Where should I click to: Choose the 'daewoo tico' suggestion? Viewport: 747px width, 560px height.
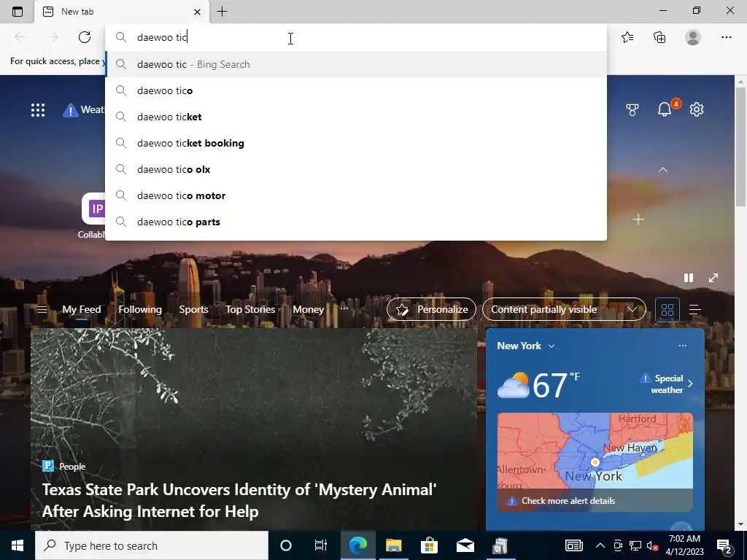tap(356, 90)
